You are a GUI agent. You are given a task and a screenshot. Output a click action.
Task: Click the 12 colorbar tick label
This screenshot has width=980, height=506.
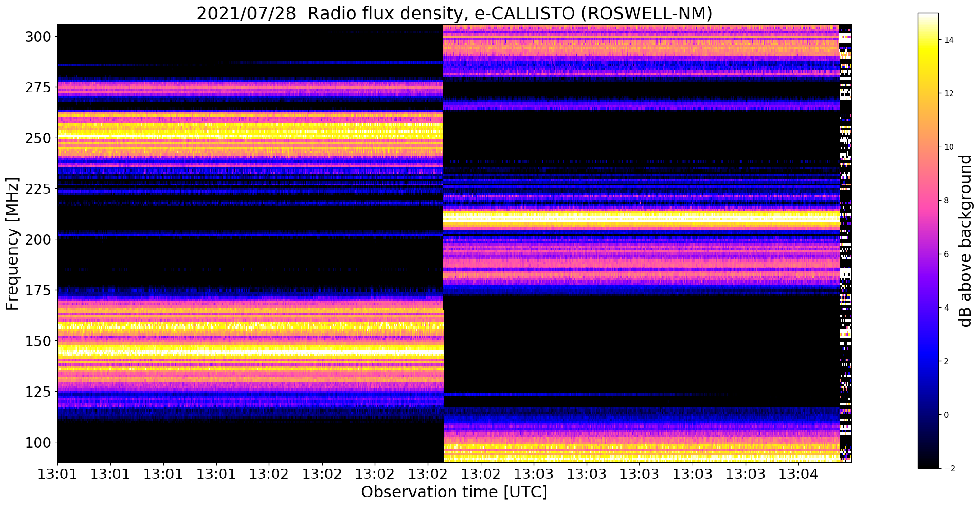949,93
